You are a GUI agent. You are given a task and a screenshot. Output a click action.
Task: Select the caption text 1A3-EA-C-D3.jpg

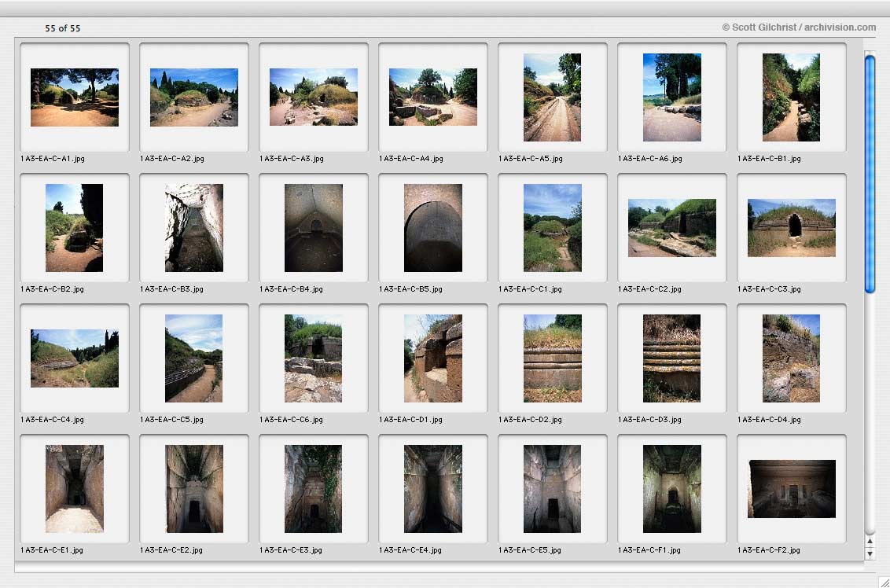point(650,420)
